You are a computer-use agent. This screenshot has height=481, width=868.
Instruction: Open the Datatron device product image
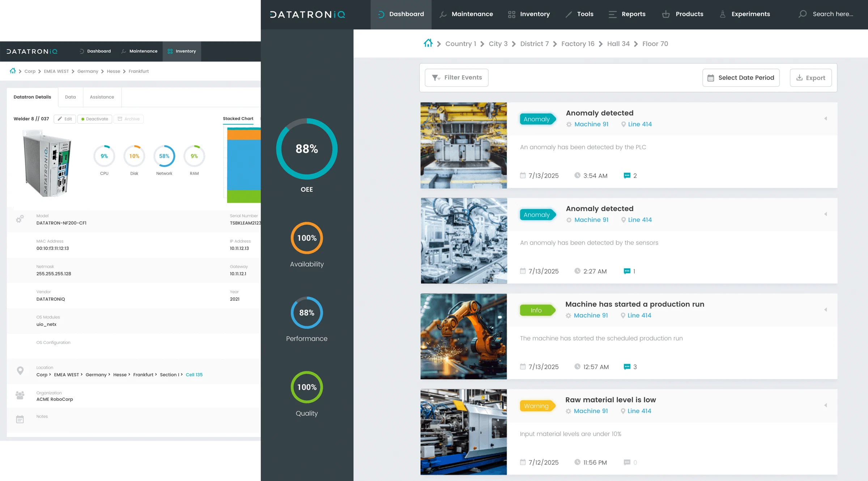pos(47,163)
